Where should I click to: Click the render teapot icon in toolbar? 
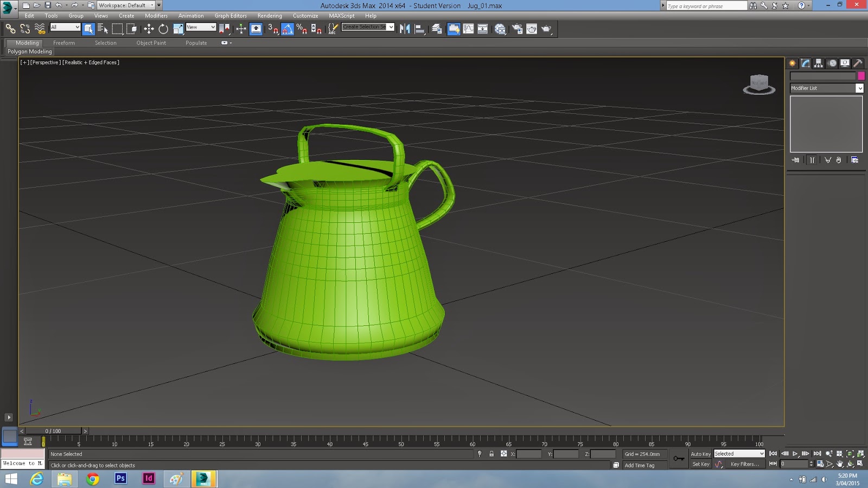point(546,29)
